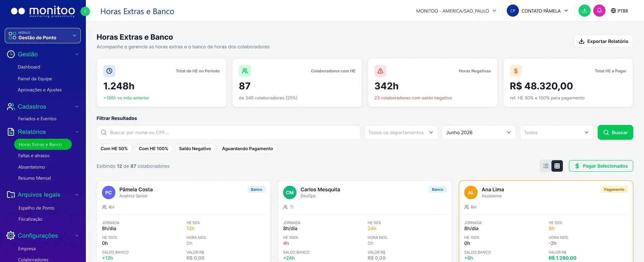Screen dimensions: 644x262
Task: Expand the Gestão de Ponto module selector
Action: pos(43,36)
